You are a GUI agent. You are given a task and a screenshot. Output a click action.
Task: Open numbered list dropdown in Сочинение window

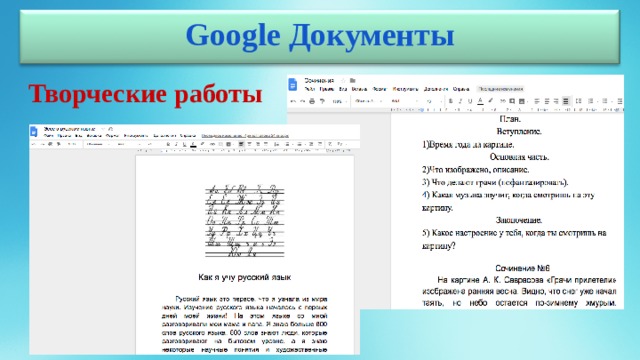click(x=593, y=101)
